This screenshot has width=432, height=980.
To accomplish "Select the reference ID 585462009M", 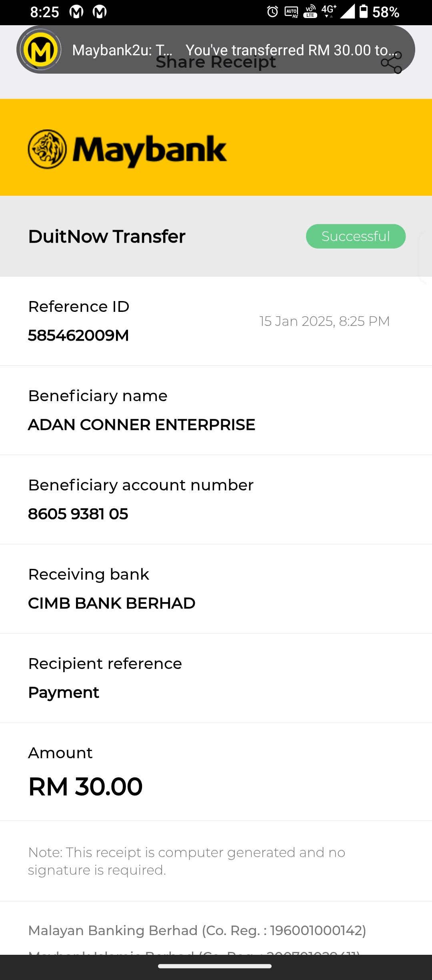I will tap(78, 335).
